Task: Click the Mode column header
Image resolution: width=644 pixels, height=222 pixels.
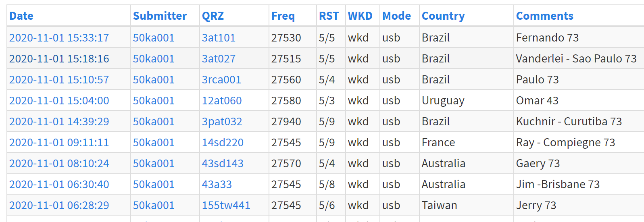Action: [396, 16]
